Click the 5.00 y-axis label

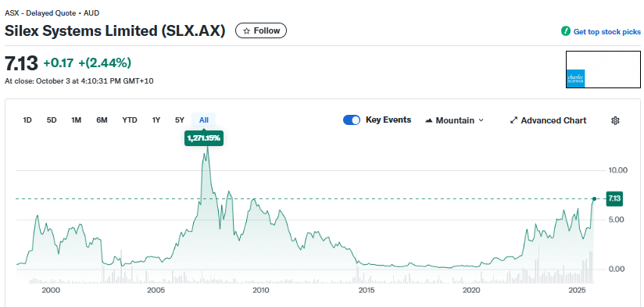[616, 220]
